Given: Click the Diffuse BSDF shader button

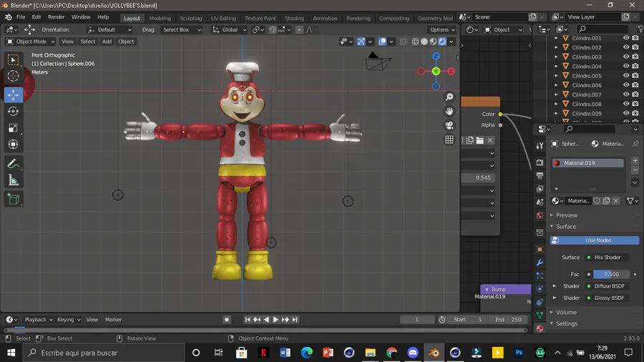Looking at the screenshot, I should coord(607,286).
